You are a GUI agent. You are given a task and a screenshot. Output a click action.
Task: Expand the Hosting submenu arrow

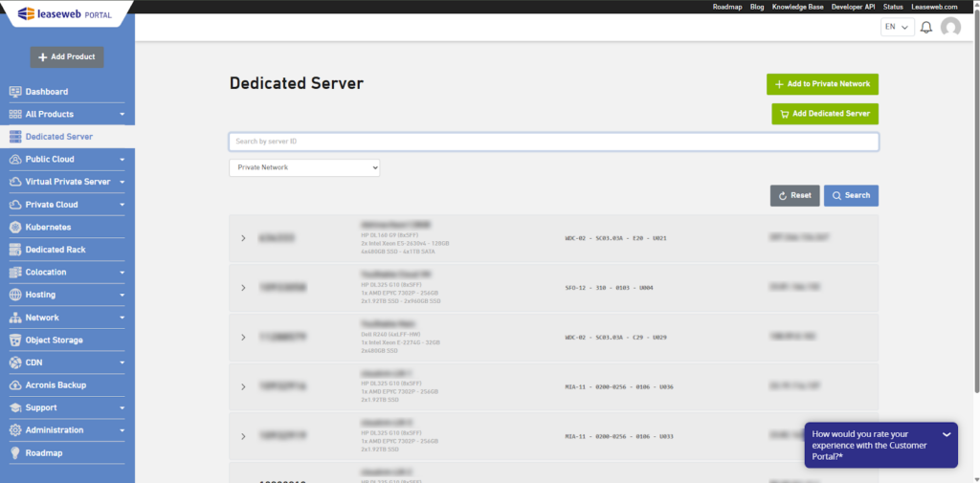pos(122,295)
